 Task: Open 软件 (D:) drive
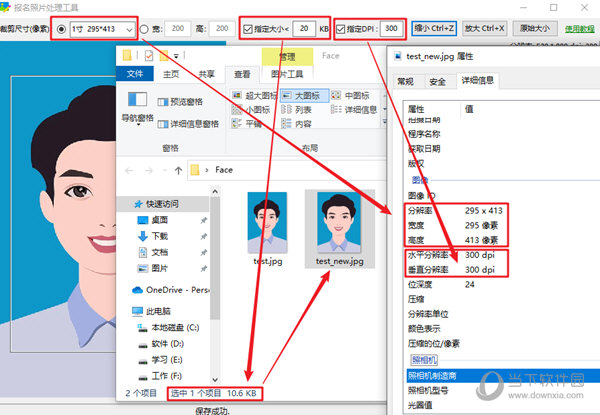[161, 344]
